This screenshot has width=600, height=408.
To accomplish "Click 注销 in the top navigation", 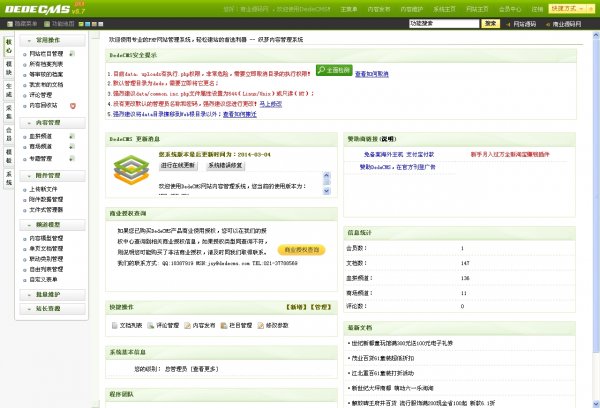I will (537, 9).
